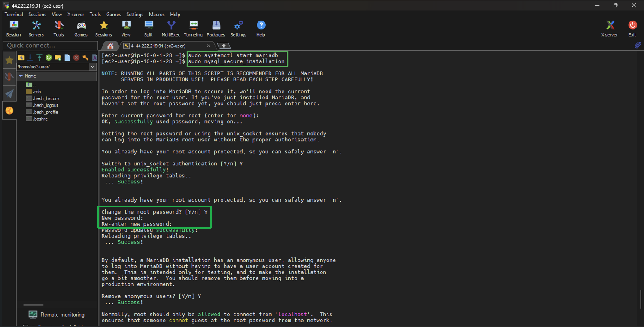Open the Sessions panel via the star icon
This screenshot has width=644, height=327.
click(x=9, y=60)
